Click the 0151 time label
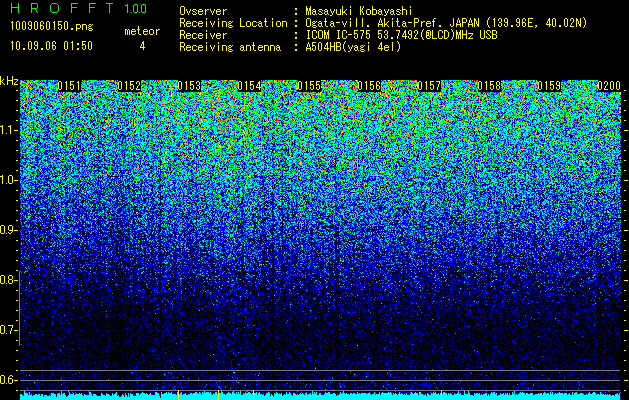 click(69, 86)
